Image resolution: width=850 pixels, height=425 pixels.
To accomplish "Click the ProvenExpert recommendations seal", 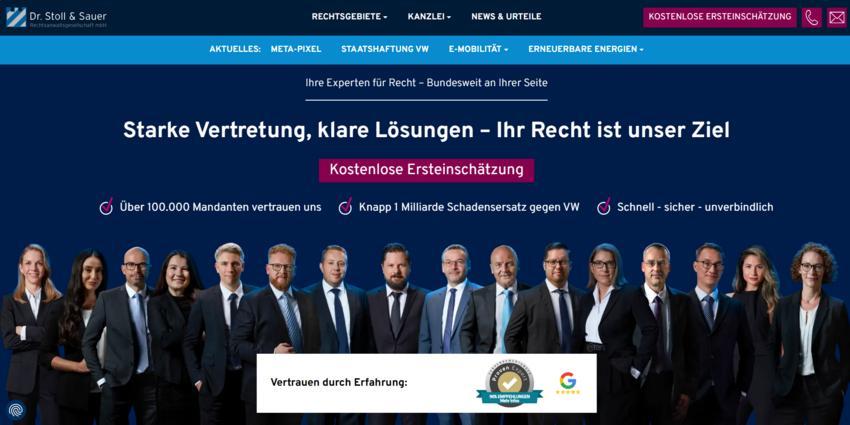I will pos(509,384).
